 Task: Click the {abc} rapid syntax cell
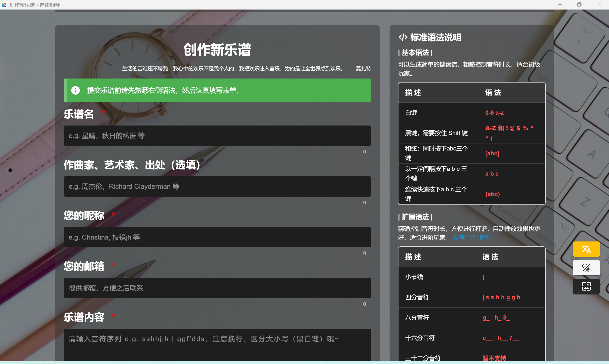coord(492,194)
